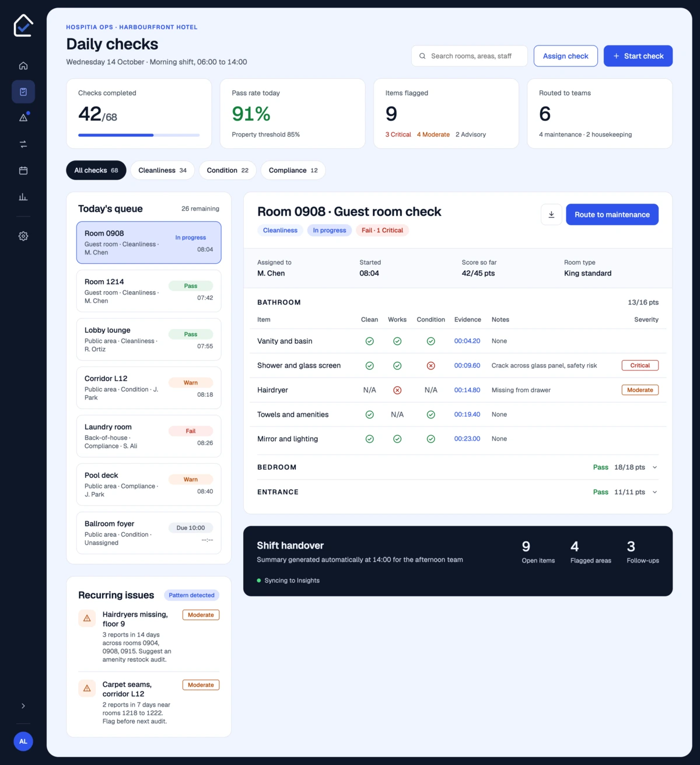Select Corridor L12 queue card
Image resolution: width=700 pixels, height=765 pixels.
tap(149, 388)
